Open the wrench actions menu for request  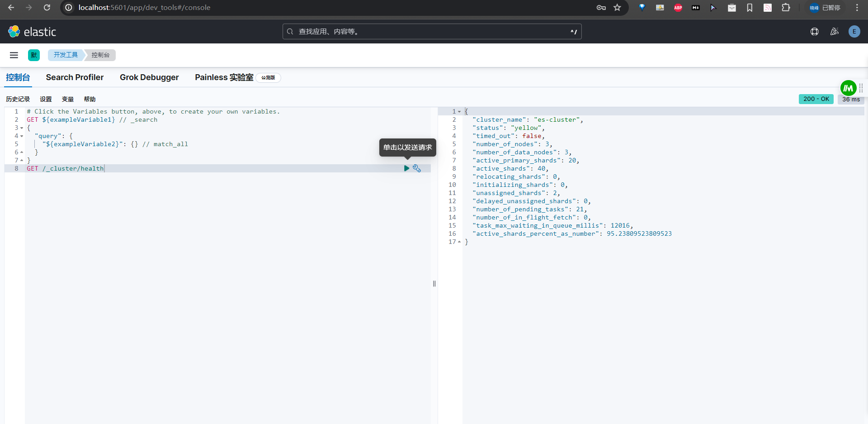click(x=417, y=168)
